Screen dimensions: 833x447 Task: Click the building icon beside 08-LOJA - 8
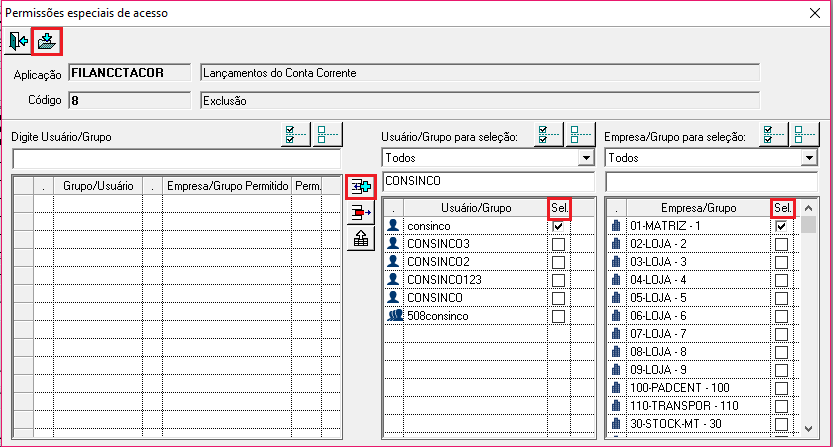(616, 352)
